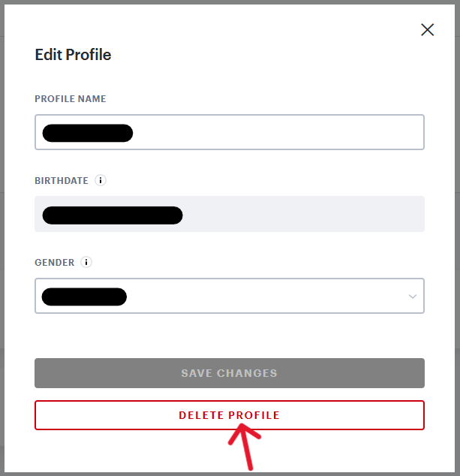The height and width of the screenshot is (476, 460).
Task: Click the Birthdate info icon
Action: [101, 181]
